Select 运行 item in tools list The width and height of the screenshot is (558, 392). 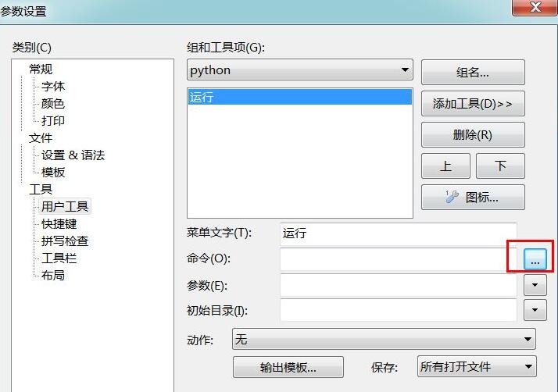[x=299, y=97]
